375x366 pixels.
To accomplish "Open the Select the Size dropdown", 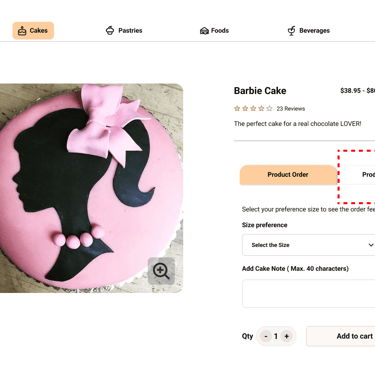I will pos(308,245).
